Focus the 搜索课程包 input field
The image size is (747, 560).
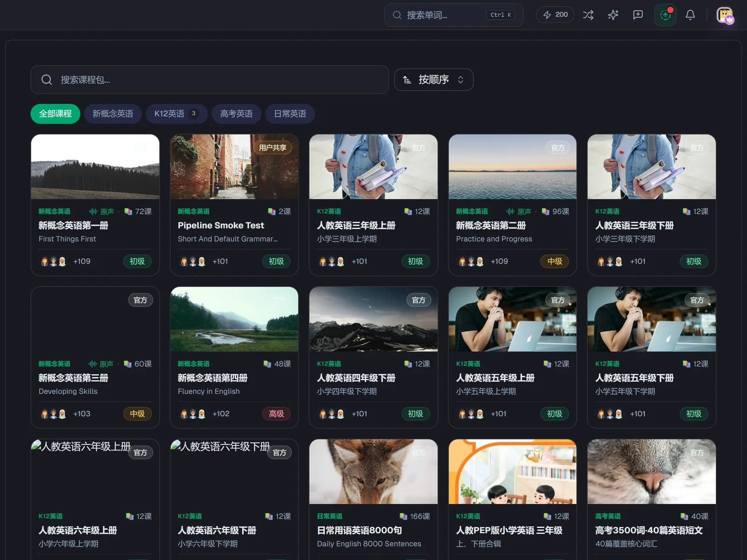pyautogui.click(x=210, y=80)
